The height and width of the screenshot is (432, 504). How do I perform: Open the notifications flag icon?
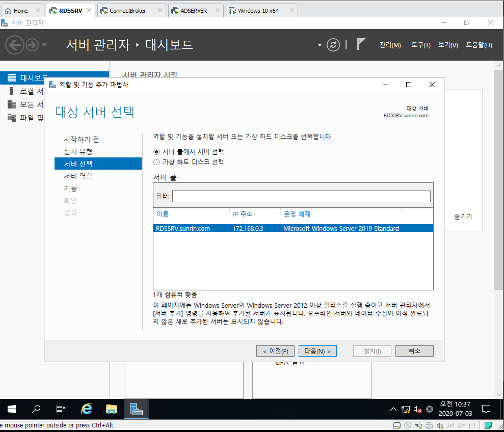click(361, 44)
